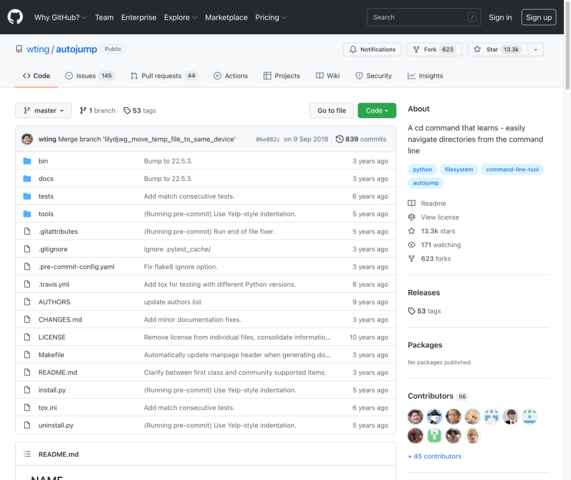The width and height of the screenshot is (571, 480).
Task: Open the README.md file in the list
Action: pos(58,372)
